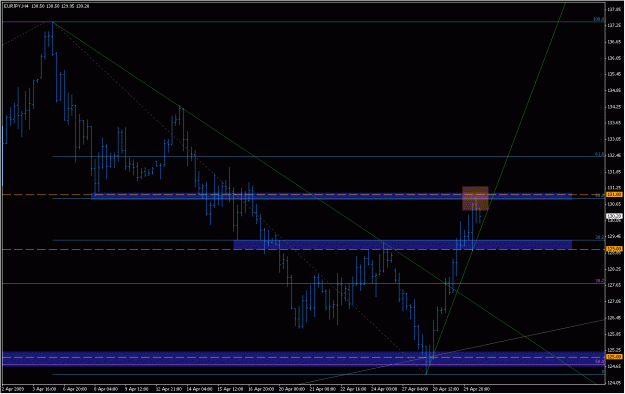
Task: Click the 137.25 price axis value
Action: [x=614, y=25]
